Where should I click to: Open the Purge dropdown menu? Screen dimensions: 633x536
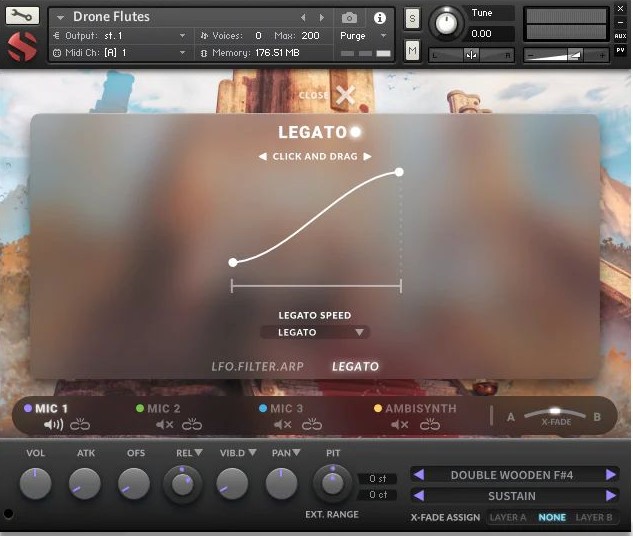click(384, 36)
